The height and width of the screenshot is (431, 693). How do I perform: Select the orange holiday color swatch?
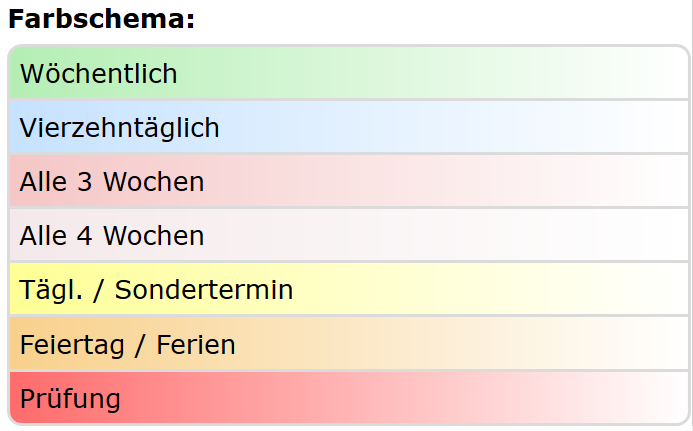[350, 345]
